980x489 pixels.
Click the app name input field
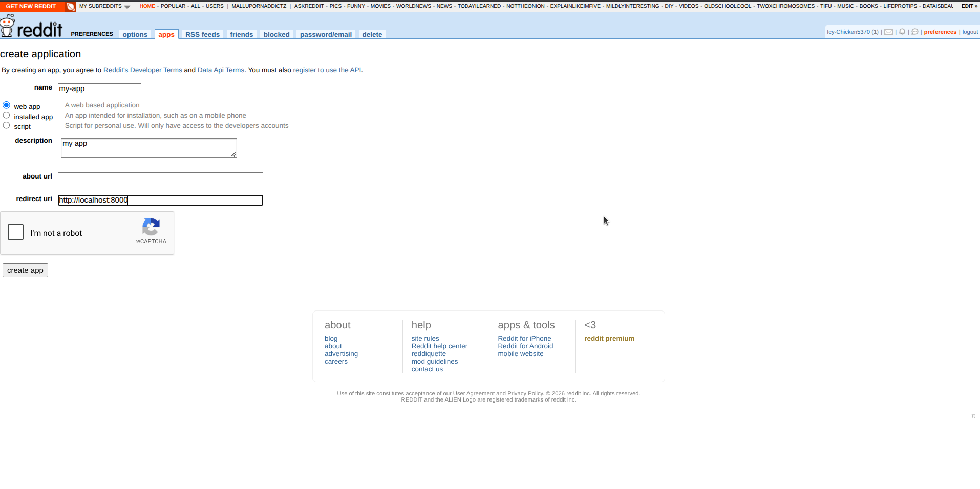[99, 88]
